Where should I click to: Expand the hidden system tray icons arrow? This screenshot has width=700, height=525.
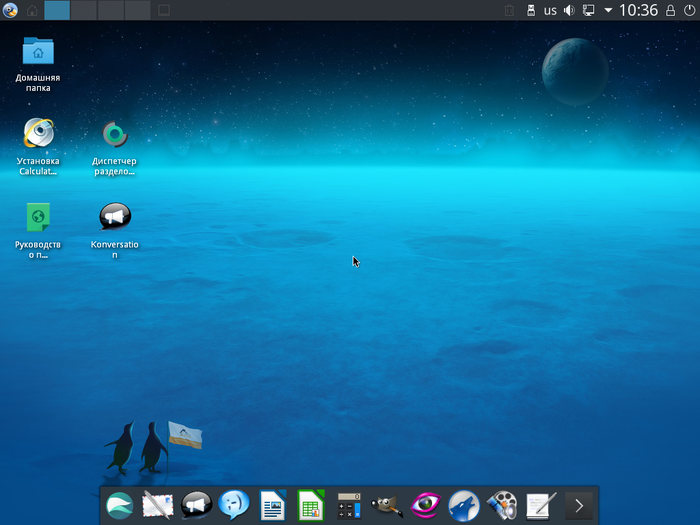click(608, 10)
